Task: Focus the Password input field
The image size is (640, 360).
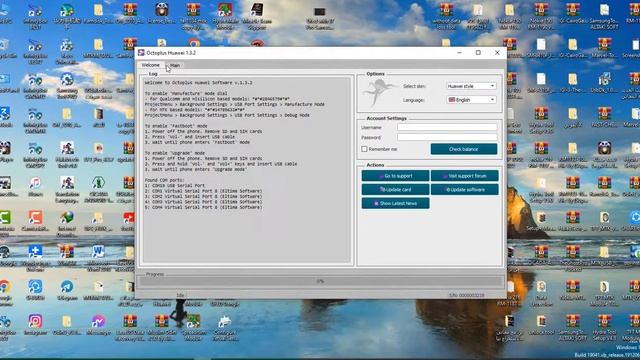Action: click(x=447, y=138)
